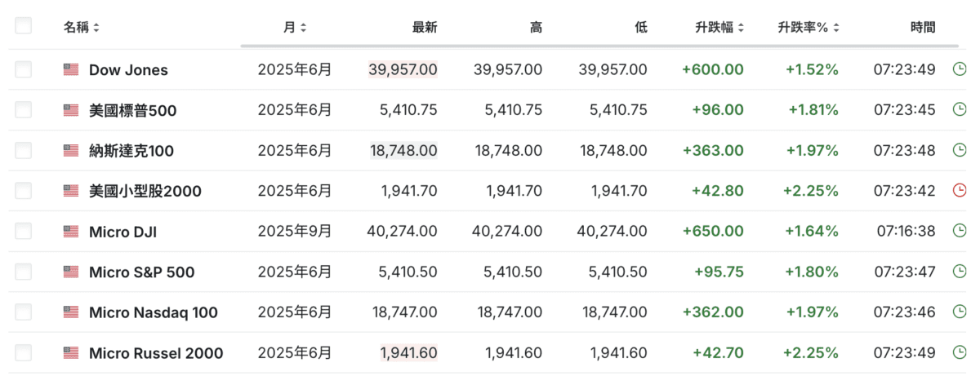Screen dimensions: 980x376
Task: Click the clock icon in Micro Nasdaq 100 row
Action: click(x=960, y=312)
